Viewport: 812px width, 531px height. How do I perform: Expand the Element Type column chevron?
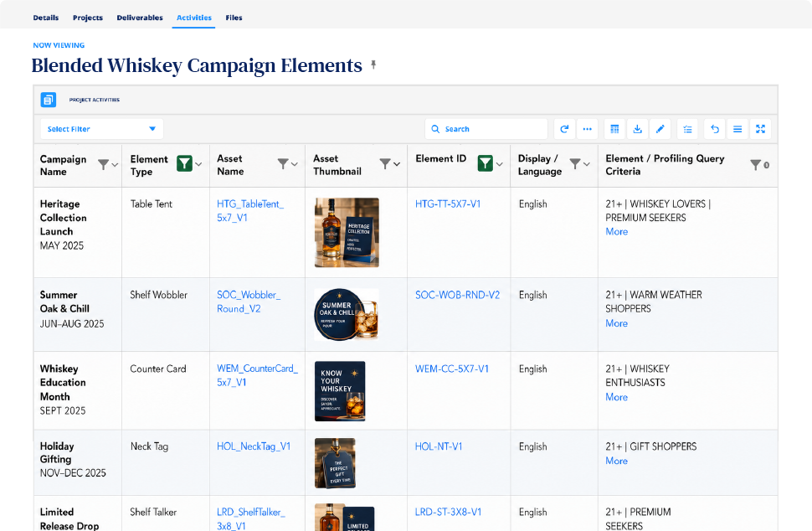point(198,164)
